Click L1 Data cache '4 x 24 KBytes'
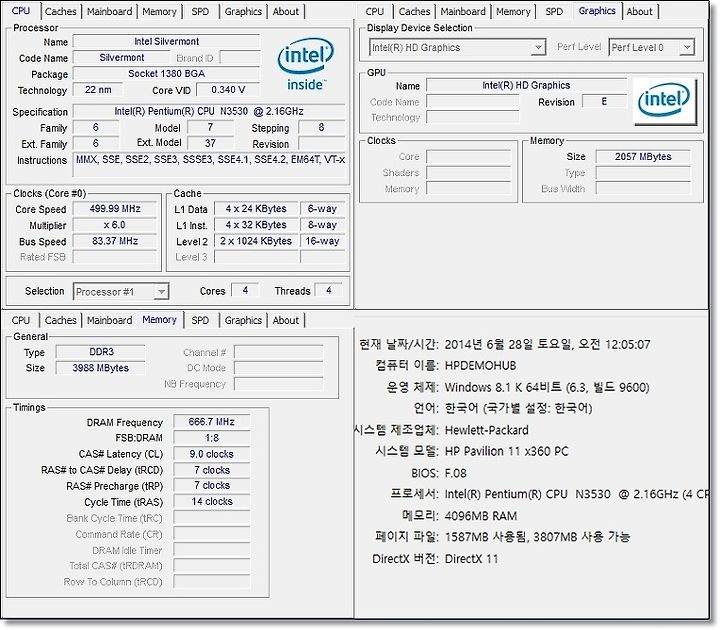 click(x=256, y=208)
